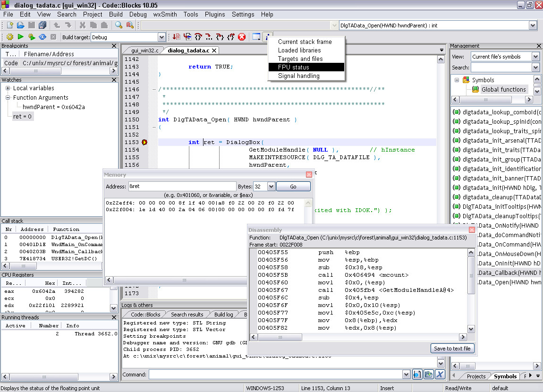The width and height of the screenshot is (543, 392).
Task: Click the editor vertical scrollbar up arrow
Action: pyautogui.click(x=441, y=60)
